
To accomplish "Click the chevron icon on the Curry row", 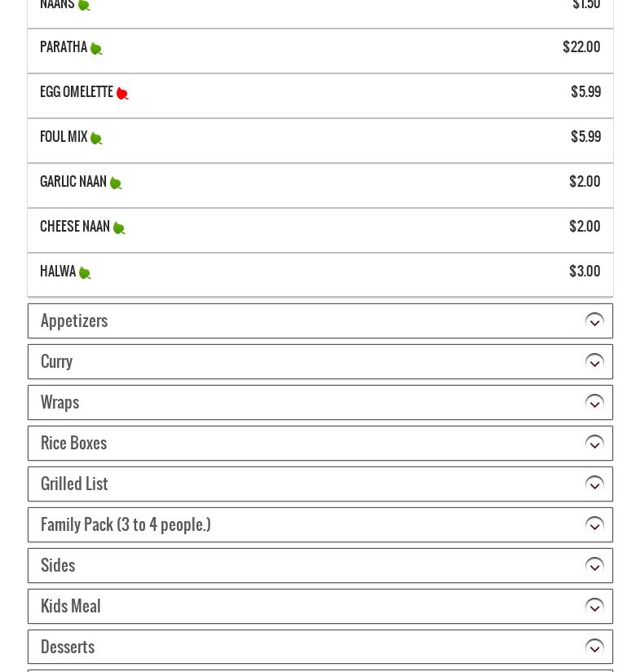I will click(594, 362).
